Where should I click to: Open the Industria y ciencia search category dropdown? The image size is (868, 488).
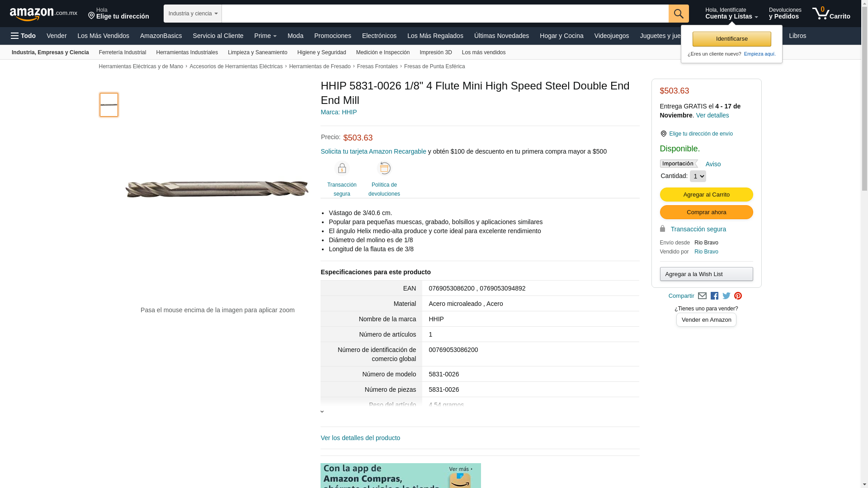click(x=193, y=14)
